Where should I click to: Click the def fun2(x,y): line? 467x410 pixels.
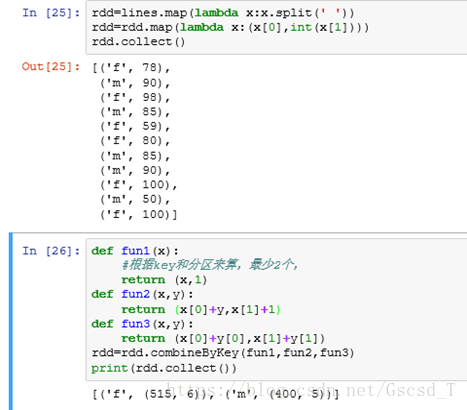click(x=142, y=294)
